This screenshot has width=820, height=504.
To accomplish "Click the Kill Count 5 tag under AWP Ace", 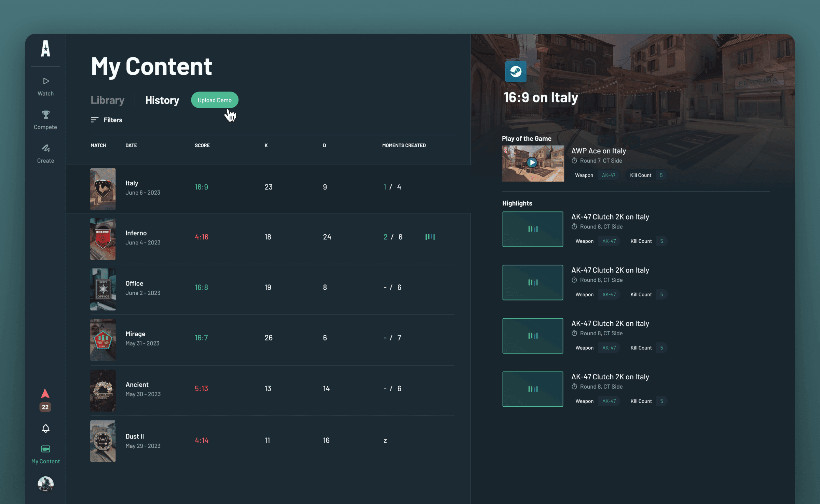I will click(646, 175).
